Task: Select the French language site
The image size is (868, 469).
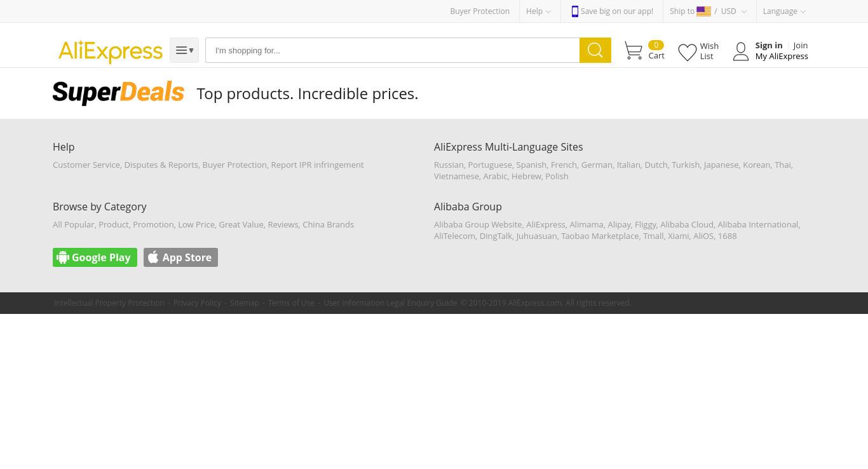Action: coord(564,165)
